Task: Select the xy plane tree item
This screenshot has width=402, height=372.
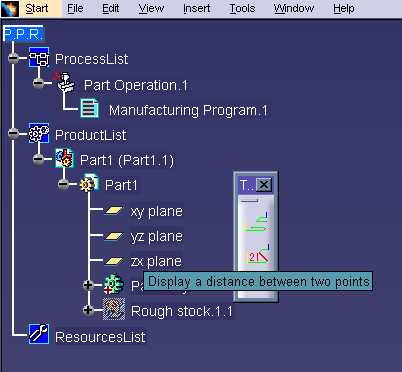Action: coord(156,211)
